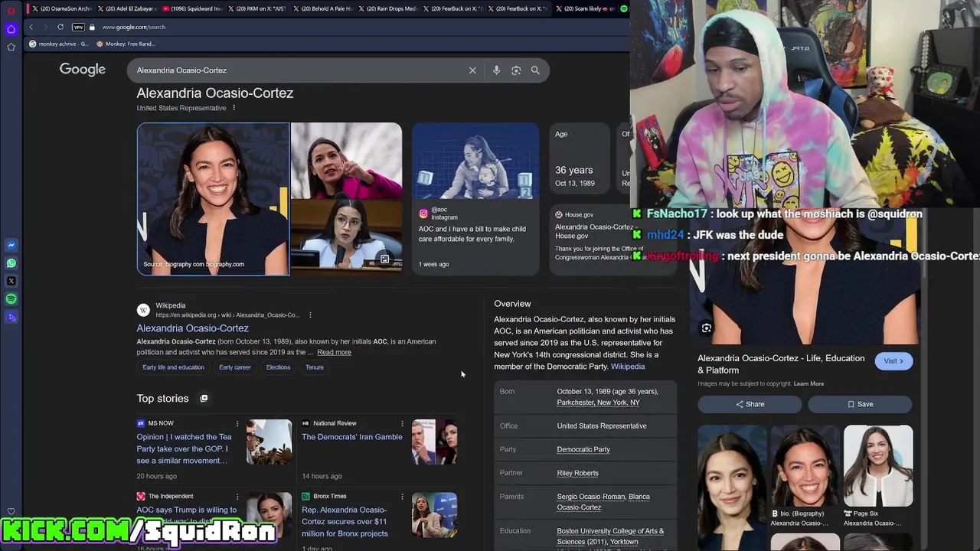Open options menu for Bronx Times story

pyautogui.click(x=402, y=496)
